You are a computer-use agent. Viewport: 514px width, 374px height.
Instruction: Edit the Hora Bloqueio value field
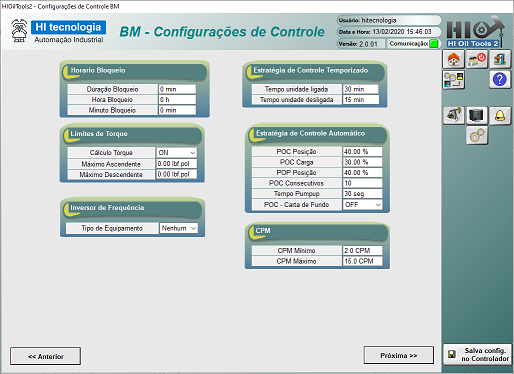177,100
